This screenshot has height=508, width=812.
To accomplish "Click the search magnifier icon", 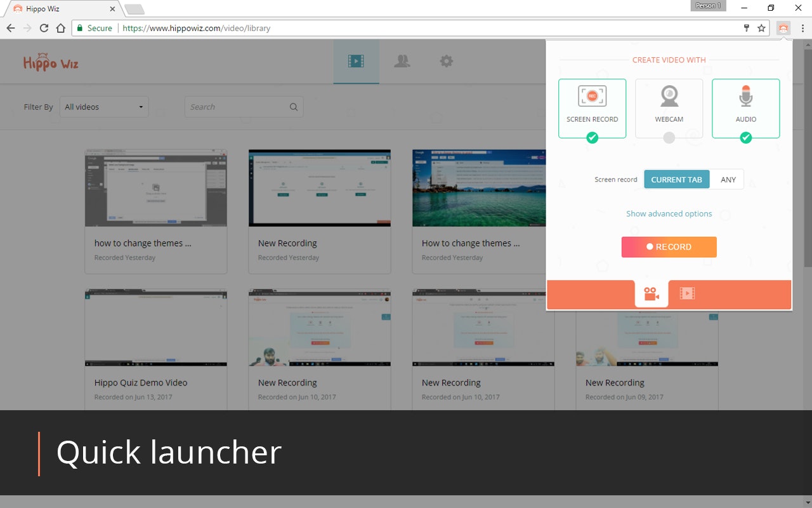I will [x=294, y=107].
